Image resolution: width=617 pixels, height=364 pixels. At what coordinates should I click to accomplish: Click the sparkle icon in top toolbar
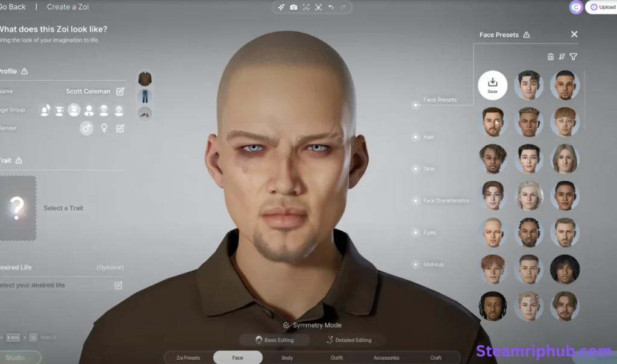281,7
